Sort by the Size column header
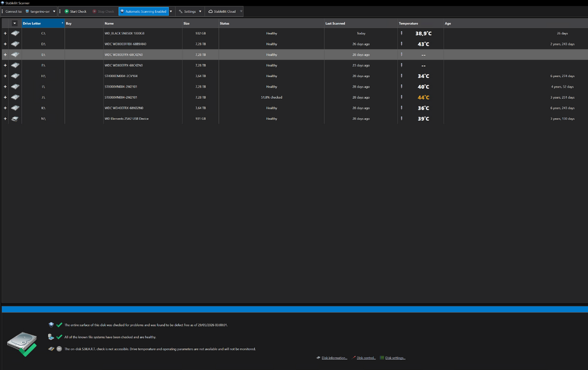Image resolution: width=588 pixels, height=370 pixels. (x=201, y=24)
